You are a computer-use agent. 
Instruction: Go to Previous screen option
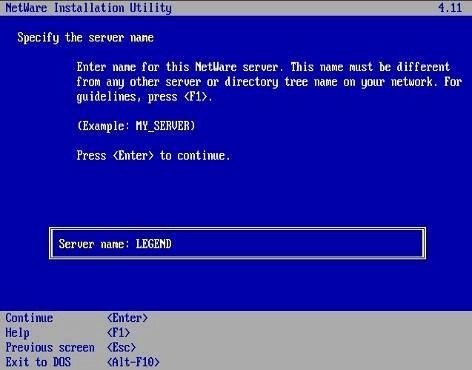[50, 347]
